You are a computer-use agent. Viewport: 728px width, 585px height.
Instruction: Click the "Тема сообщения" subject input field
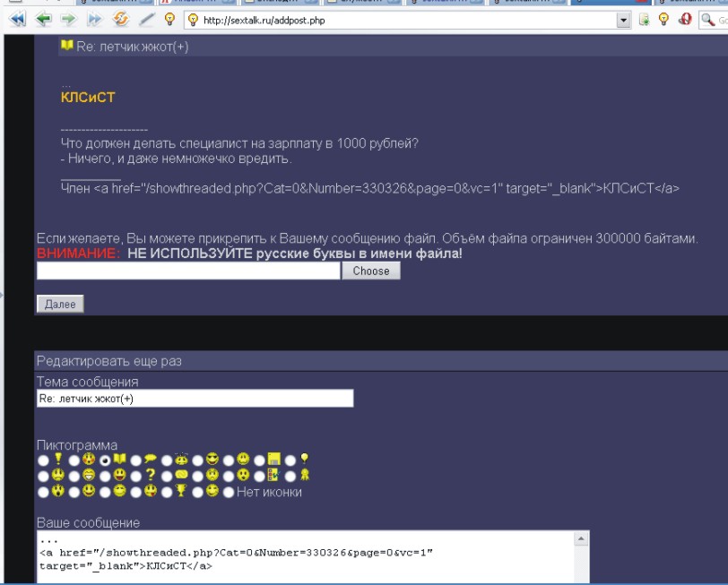(195, 399)
